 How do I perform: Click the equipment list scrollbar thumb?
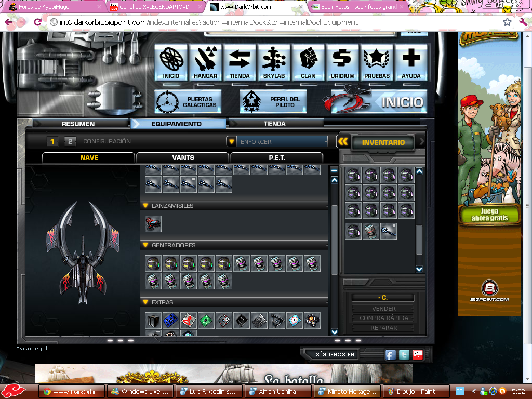pyautogui.click(x=335, y=240)
